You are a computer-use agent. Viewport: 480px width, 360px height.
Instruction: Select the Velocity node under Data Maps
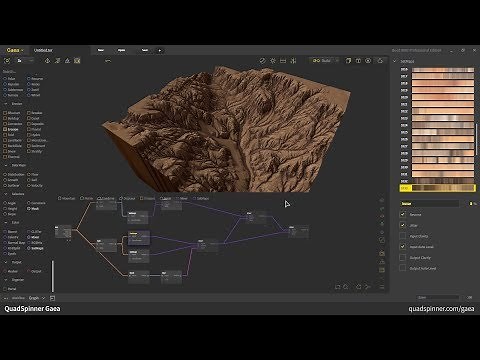[x=35, y=185]
